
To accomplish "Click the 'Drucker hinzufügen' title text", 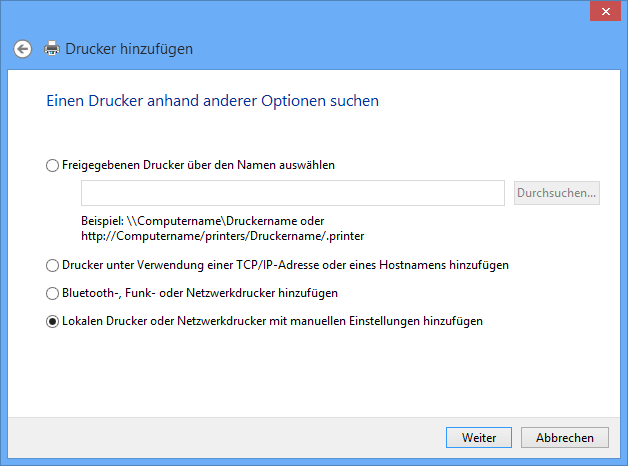I will pyautogui.click(x=129, y=49).
